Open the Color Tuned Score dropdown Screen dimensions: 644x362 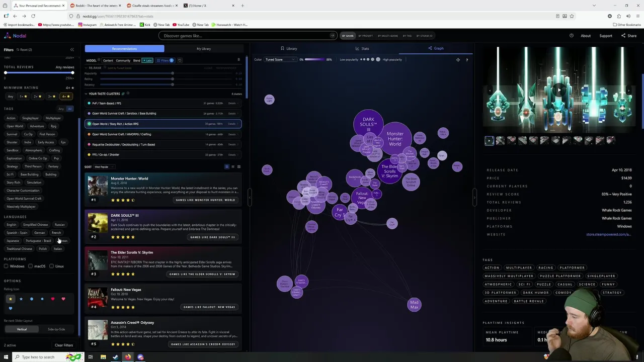[279, 60]
